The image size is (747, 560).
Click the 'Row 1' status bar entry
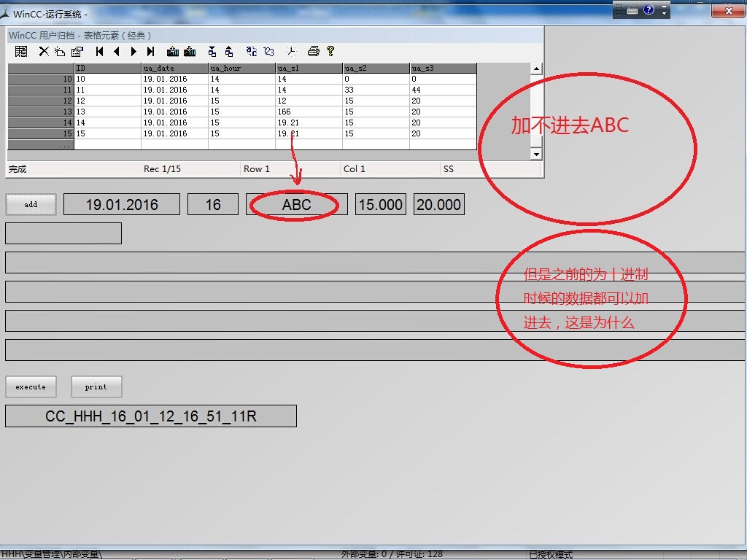257,169
